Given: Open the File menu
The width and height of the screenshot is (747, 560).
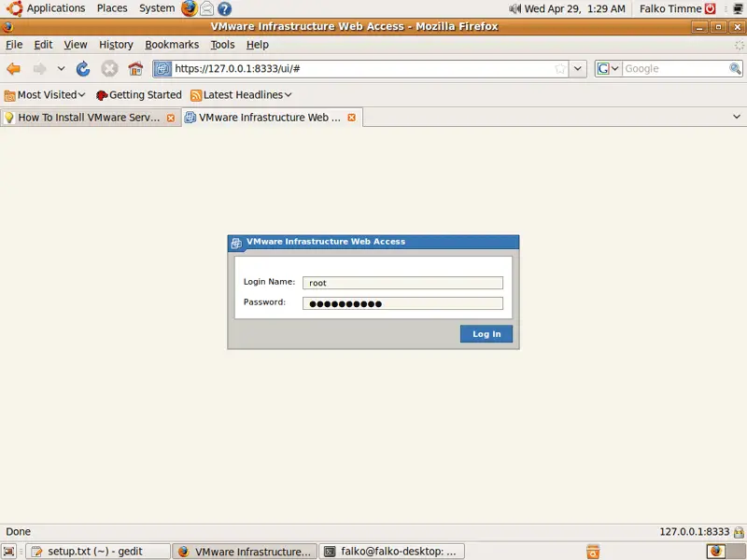Looking at the screenshot, I should coord(14,45).
